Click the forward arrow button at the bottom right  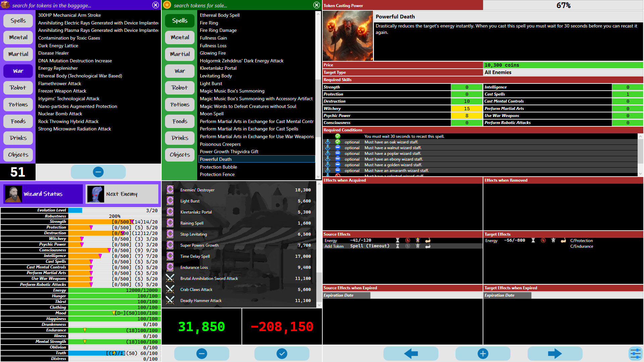tap(555, 353)
